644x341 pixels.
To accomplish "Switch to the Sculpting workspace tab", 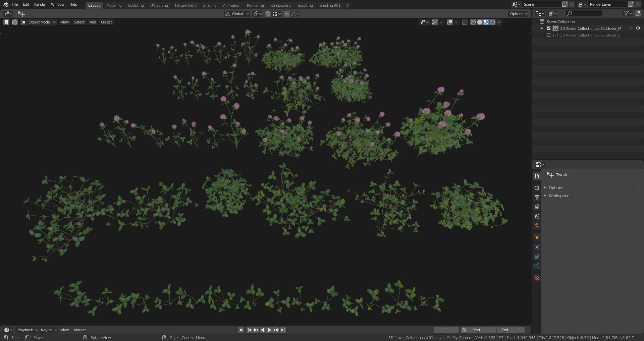I will [136, 5].
